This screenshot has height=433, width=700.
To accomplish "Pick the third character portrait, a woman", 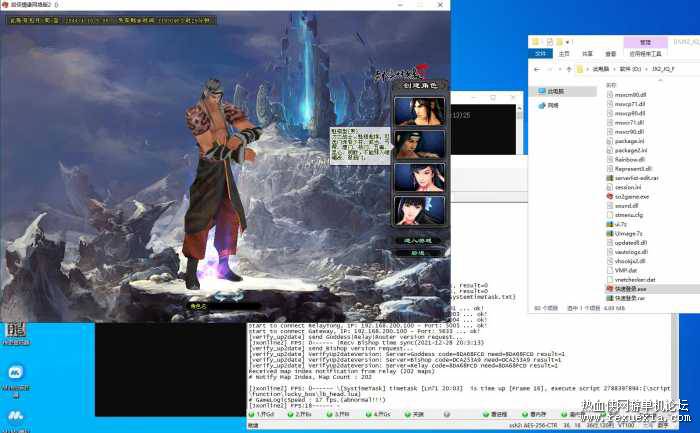I will [x=420, y=177].
